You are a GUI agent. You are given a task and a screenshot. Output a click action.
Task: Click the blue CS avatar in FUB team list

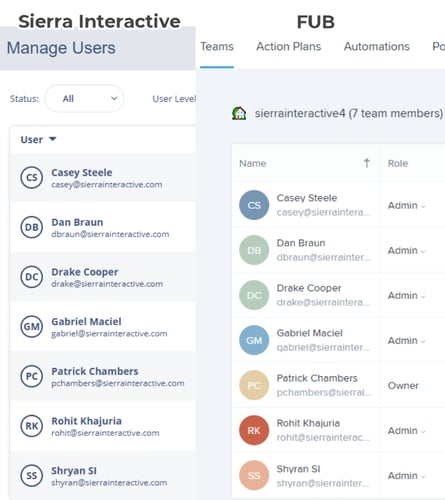click(x=254, y=205)
